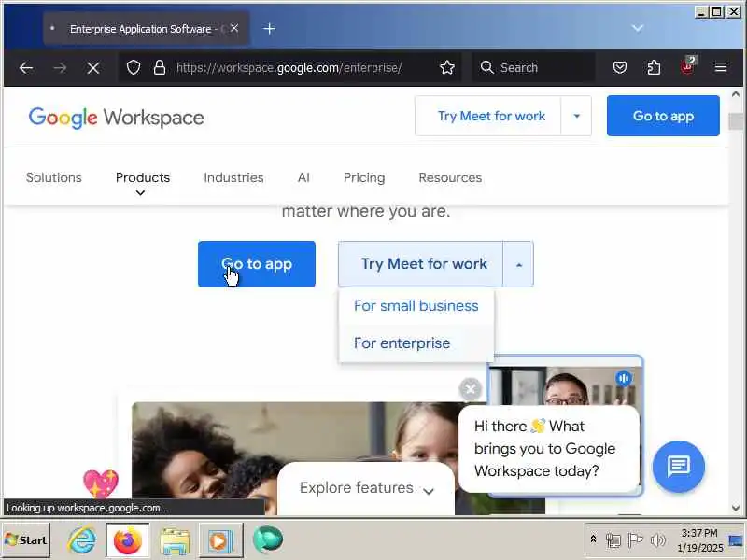Open Windows Explorer folder from taskbar
This screenshot has width=747, height=560.
click(175, 541)
